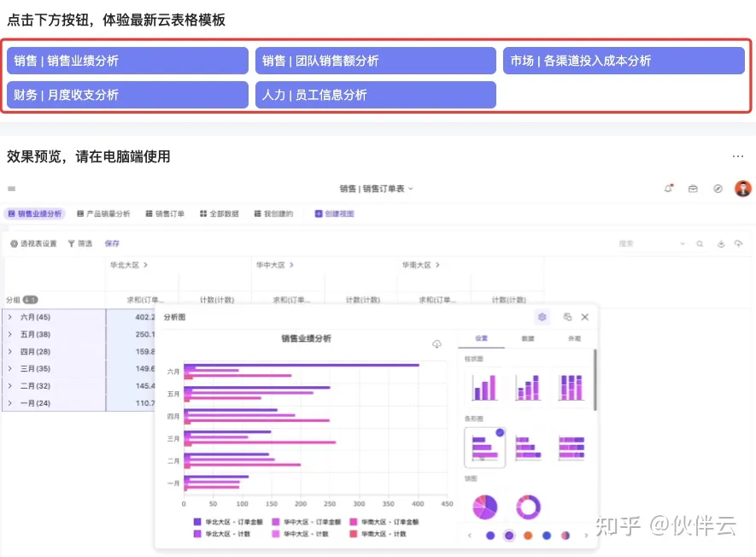756x557 pixels.
Task: Click the 创建视图 button
Action: coord(334,214)
